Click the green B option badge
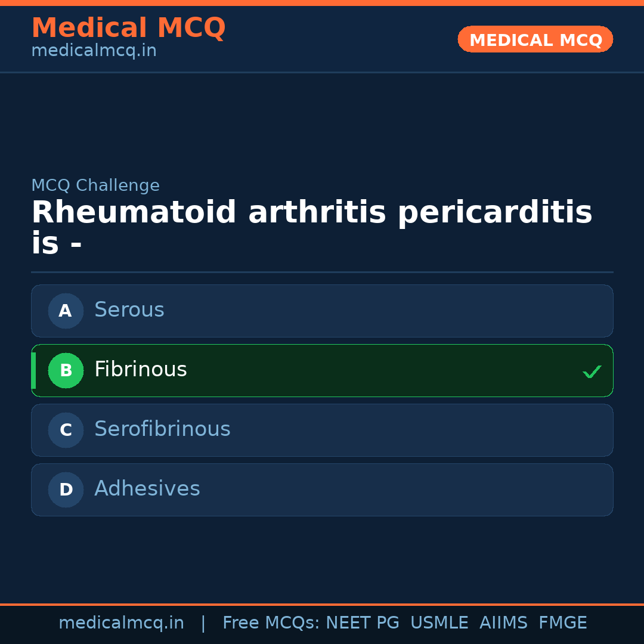 tap(66, 370)
